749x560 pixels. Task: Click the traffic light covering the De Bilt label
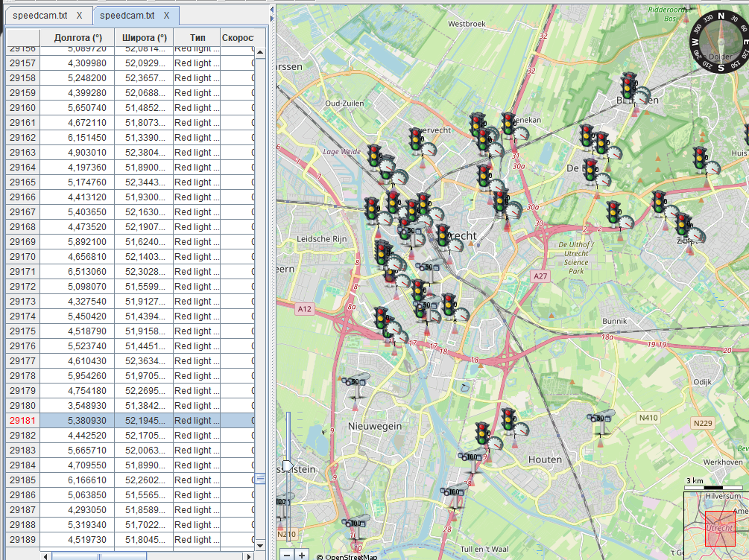pos(590,172)
